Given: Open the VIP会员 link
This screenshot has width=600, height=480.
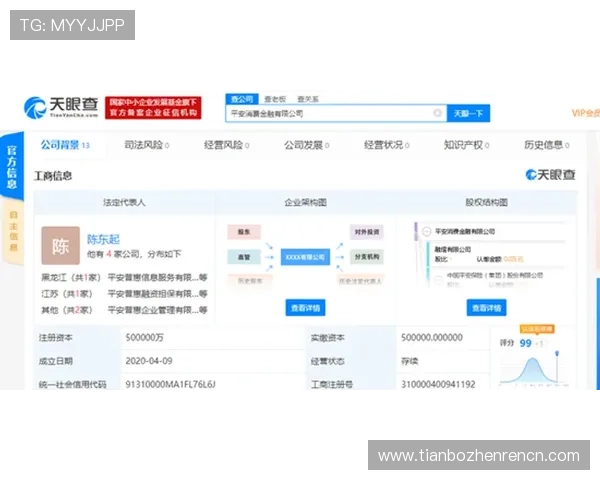Looking at the screenshot, I should click(585, 113).
